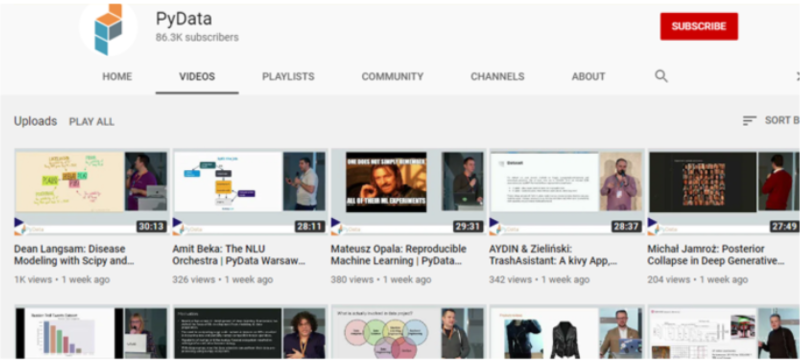Click the 30:13 duration badge
Screen dimensions: 802x364
coord(151,226)
